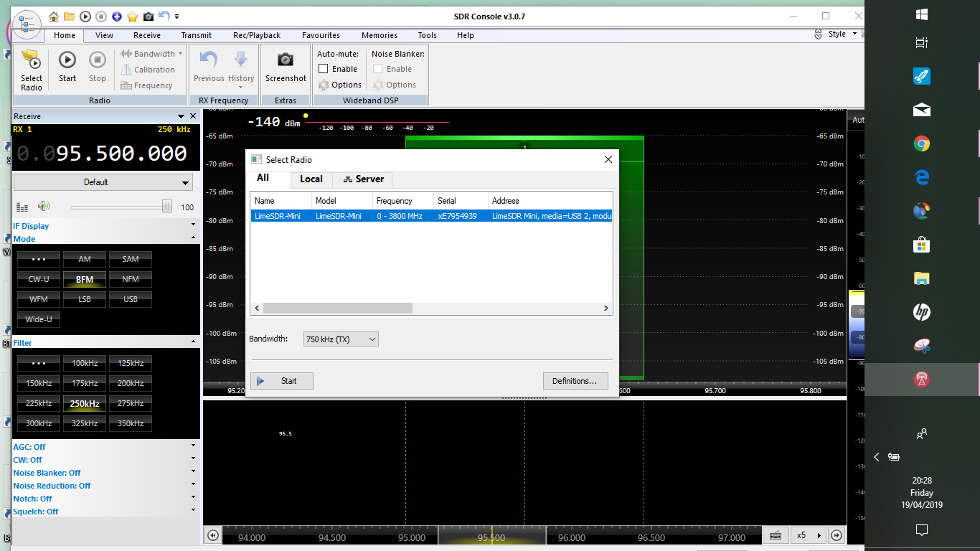Click the blue plus icon in quick access toolbar
This screenshot has width=980, height=551.
click(x=117, y=17)
